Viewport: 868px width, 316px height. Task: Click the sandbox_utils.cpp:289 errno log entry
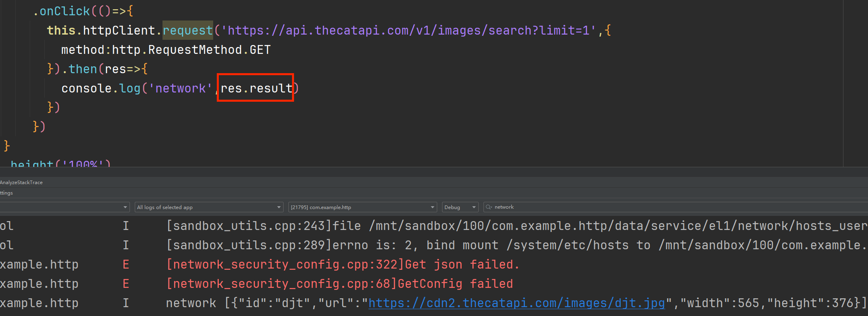click(x=517, y=245)
